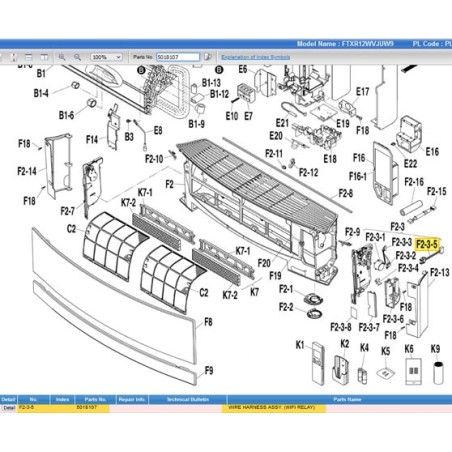Click the K5 part drawing
Screen dimensions: 452x452
click(386, 373)
